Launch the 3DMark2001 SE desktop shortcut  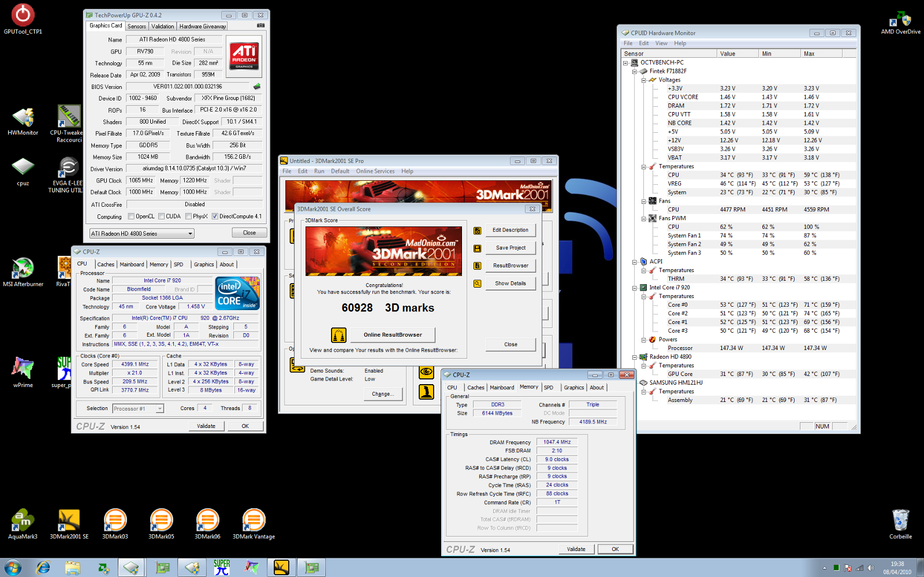click(x=69, y=524)
